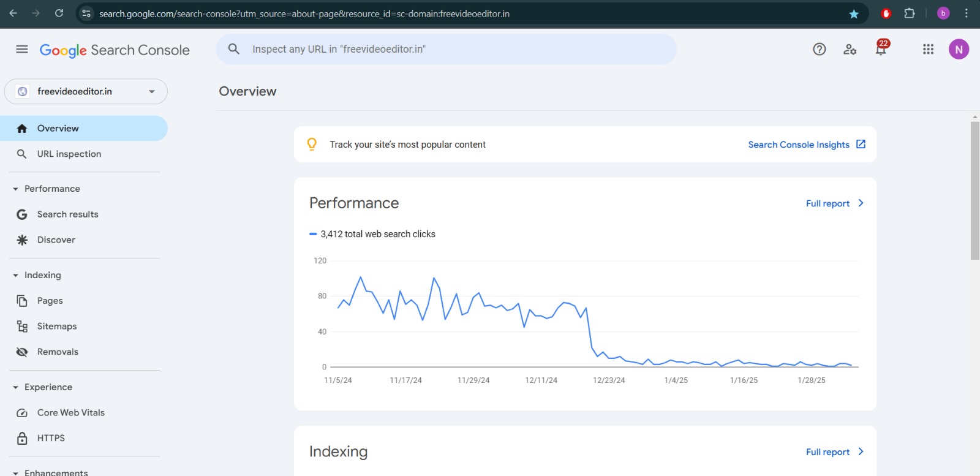The width and height of the screenshot is (980, 476).
Task: Click the URL inspection magnifier icon
Action: click(x=22, y=154)
